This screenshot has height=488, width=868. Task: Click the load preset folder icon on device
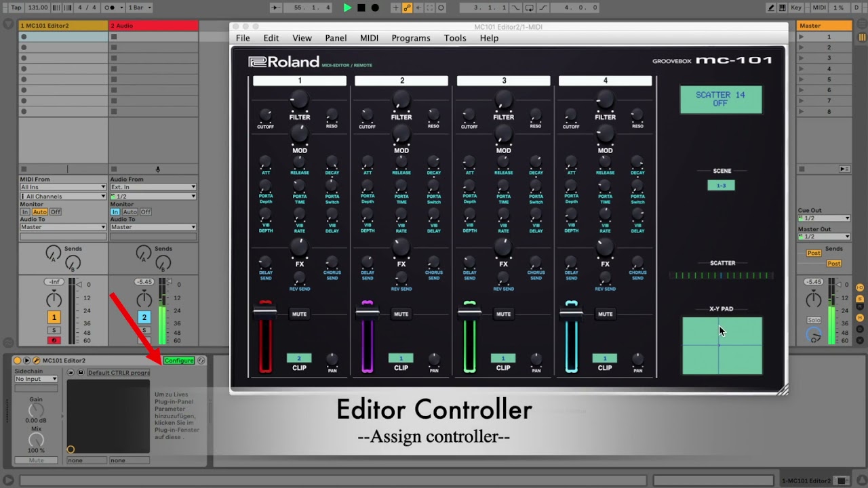point(71,373)
